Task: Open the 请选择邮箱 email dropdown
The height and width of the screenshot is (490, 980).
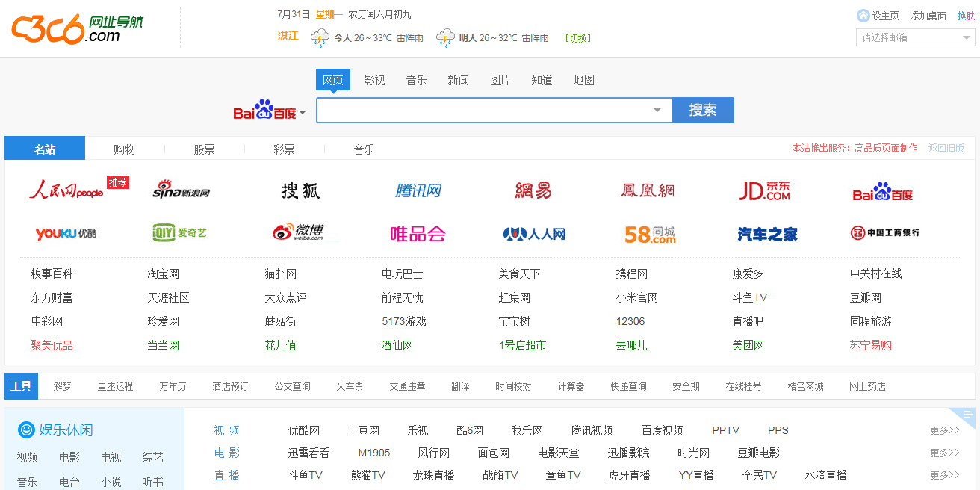Action: pyautogui.click(x=915, y=37)
